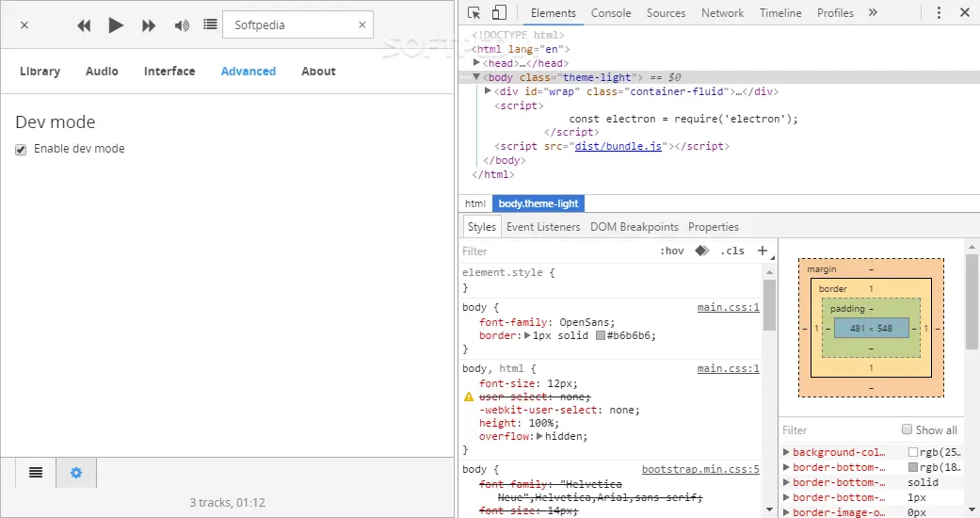Toggle the device toolbar icon

[499, 12]
